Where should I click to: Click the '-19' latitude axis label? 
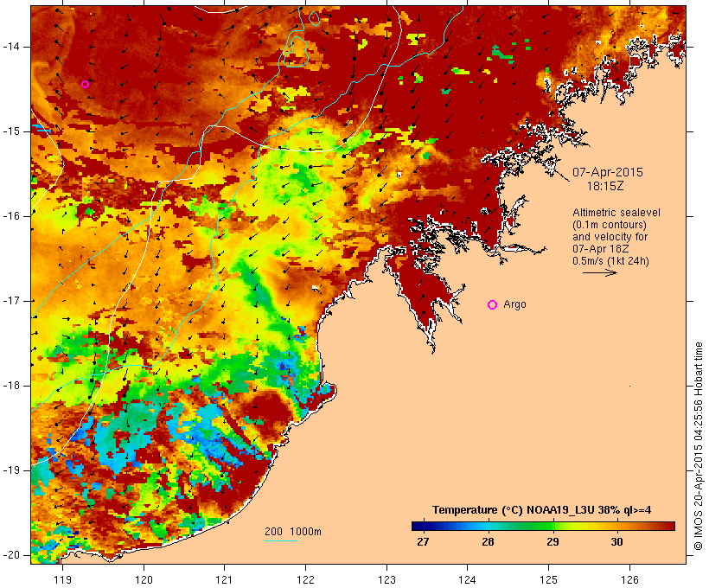point(10,470)
